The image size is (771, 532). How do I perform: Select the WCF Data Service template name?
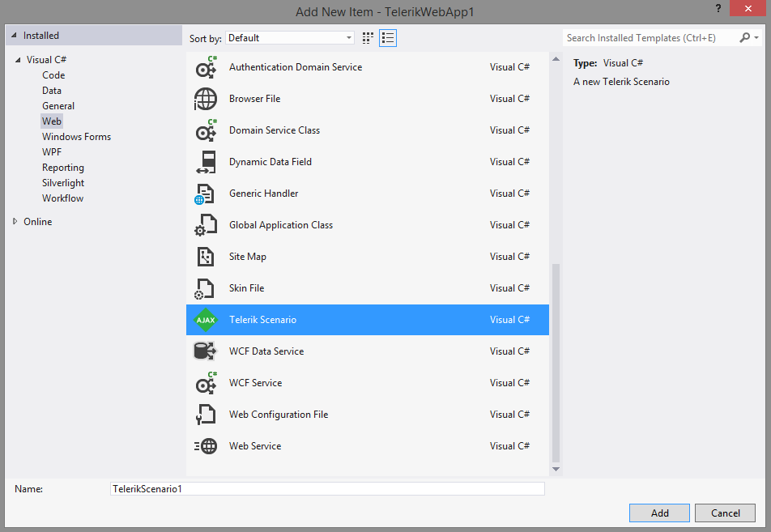tap(266, 351)
